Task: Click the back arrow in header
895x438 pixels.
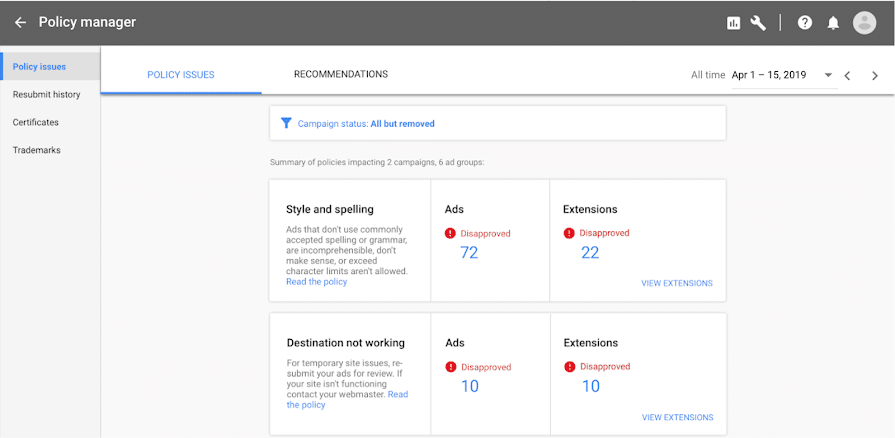Action: pyautogui.click(x=20, y=22)
